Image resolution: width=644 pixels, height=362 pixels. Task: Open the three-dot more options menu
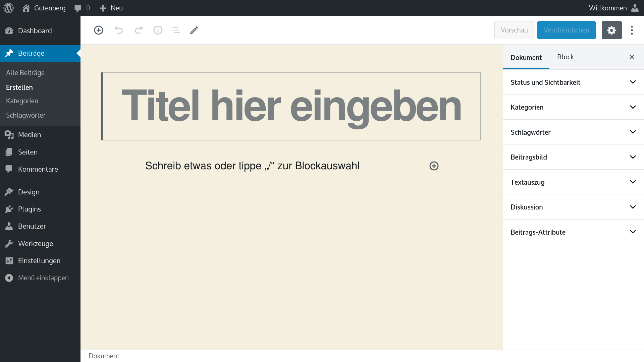click(632, 30)
